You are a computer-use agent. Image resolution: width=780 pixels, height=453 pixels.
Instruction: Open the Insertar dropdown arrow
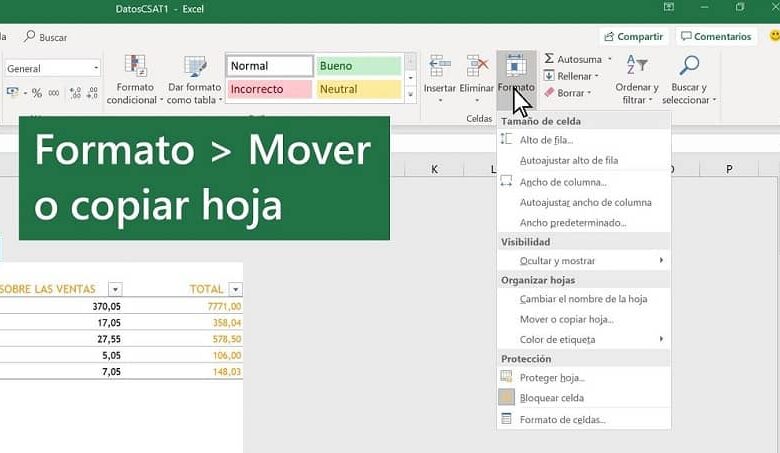(x=440, y=101)
